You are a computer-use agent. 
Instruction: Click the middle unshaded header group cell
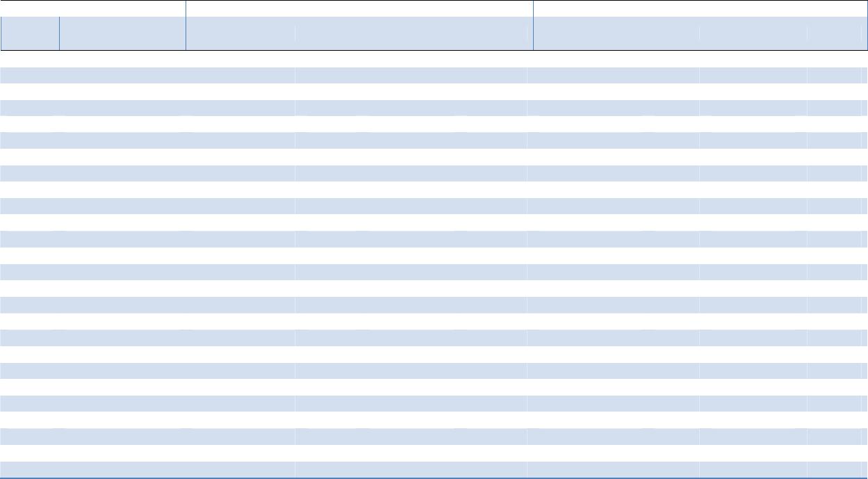[359, 8]
